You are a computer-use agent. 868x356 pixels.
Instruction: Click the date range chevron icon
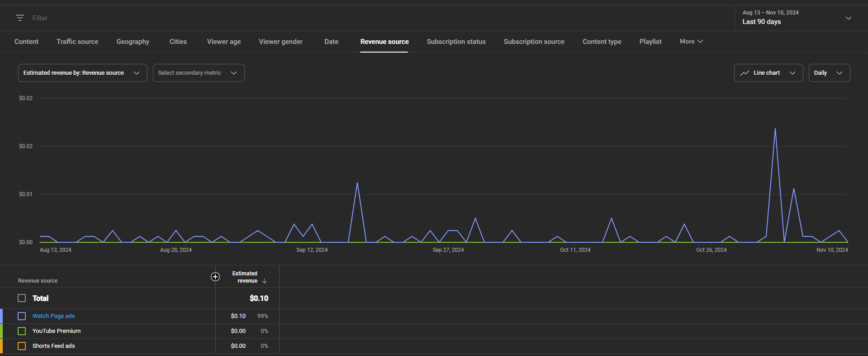848,18
